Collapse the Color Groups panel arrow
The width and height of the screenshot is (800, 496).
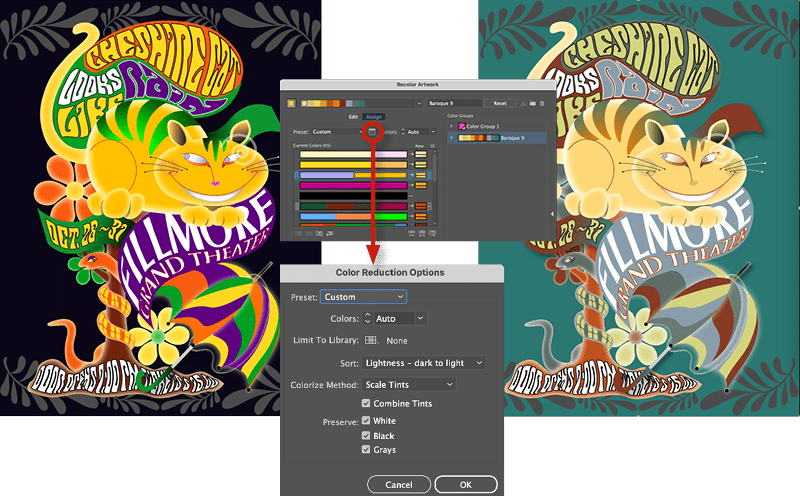pyautogui.click(x=552, y=215)
